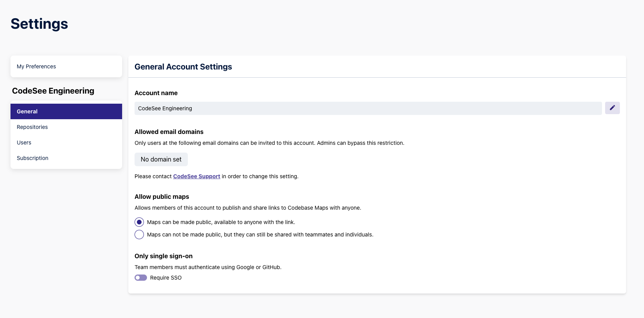Follow the CodeSee Support link
644x318 pixels.
coord(196,176)
